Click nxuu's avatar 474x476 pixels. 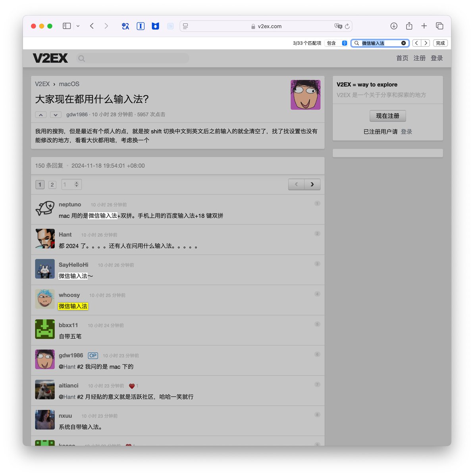(45, 420)
